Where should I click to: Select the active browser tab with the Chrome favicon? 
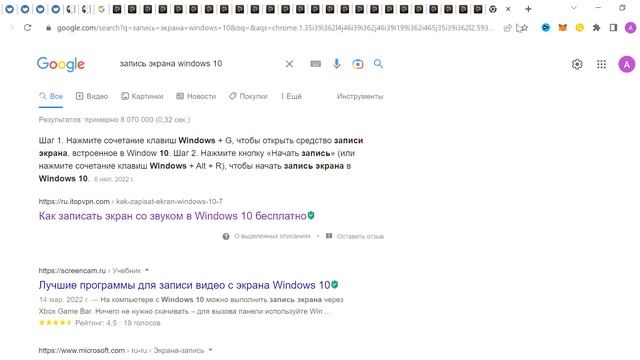493,9
